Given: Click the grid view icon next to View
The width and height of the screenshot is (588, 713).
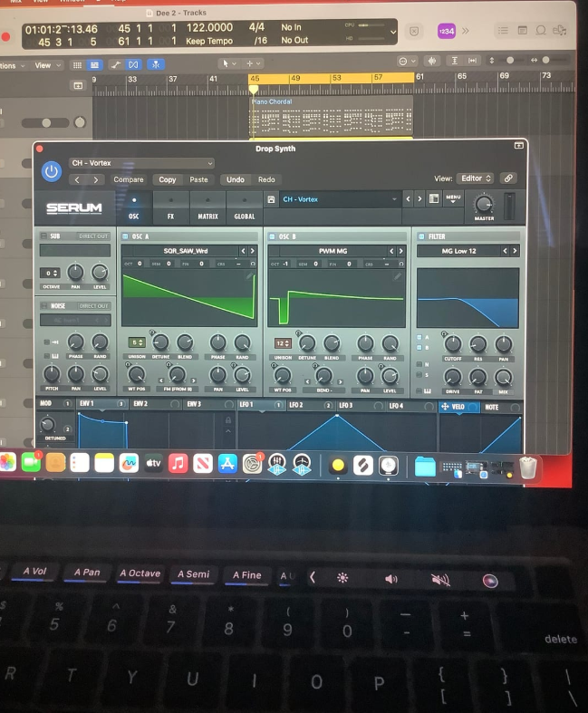Looking at the screenshot, I should coord(77,65).
